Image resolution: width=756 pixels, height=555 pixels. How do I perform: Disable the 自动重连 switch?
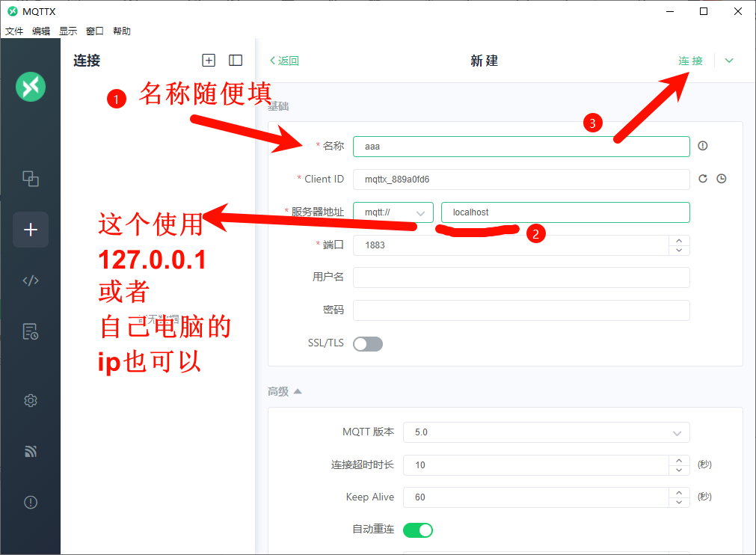pyautogui.click(x=418, y=530)
